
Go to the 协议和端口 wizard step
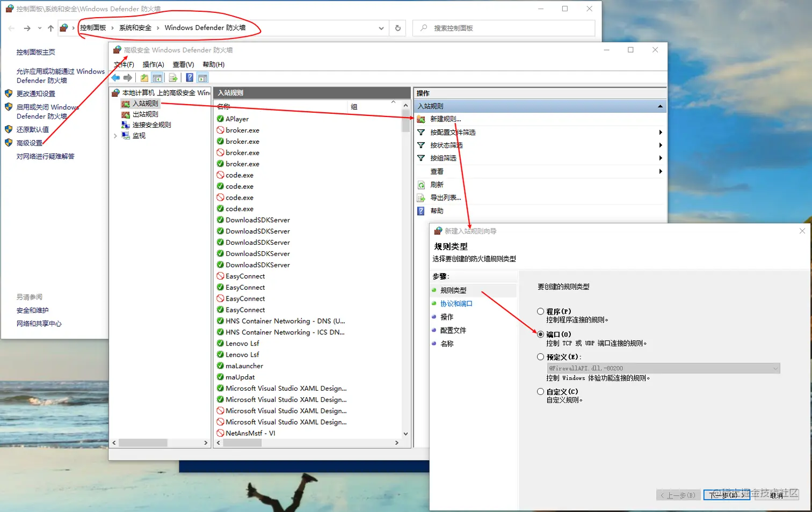point(456,303)
